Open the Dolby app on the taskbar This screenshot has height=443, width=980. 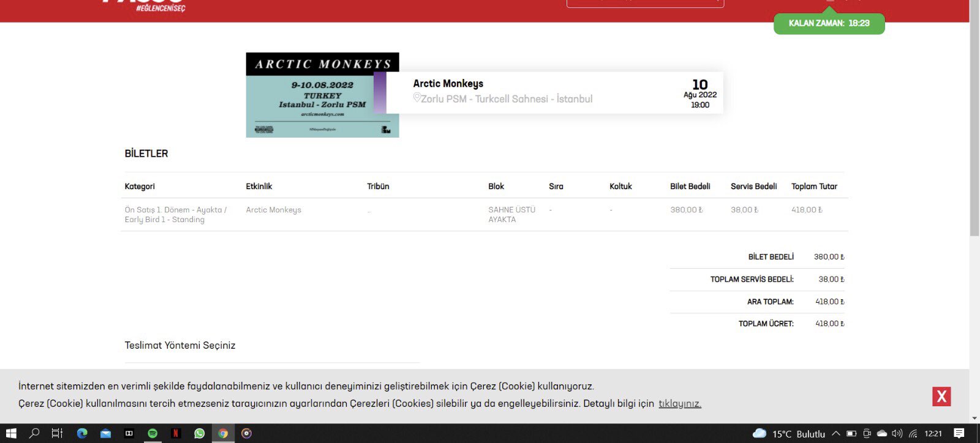(x=129, y=433)
